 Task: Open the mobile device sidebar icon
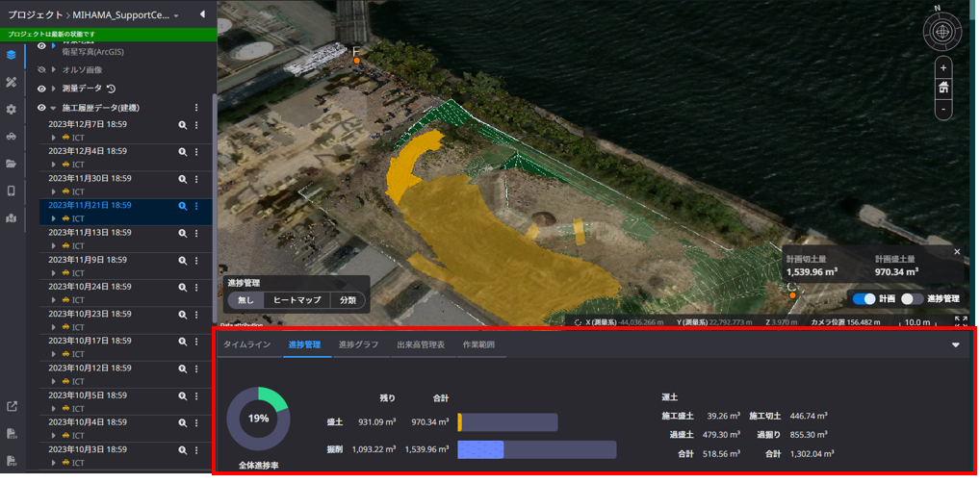point(12,191)
